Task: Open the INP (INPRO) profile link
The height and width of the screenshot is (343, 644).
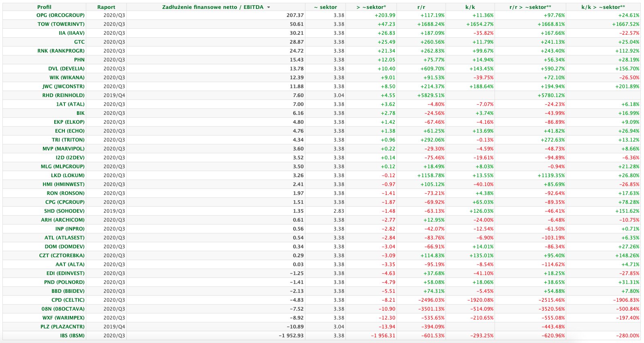Action: click(70, 229)
